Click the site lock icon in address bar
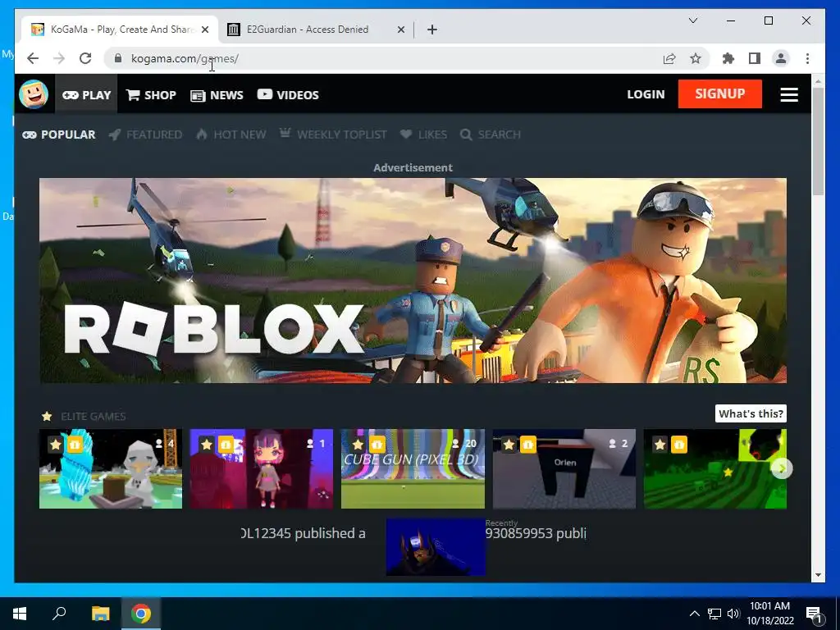The height and width of the screenshot is (630, 840). (x=118, y=58)
